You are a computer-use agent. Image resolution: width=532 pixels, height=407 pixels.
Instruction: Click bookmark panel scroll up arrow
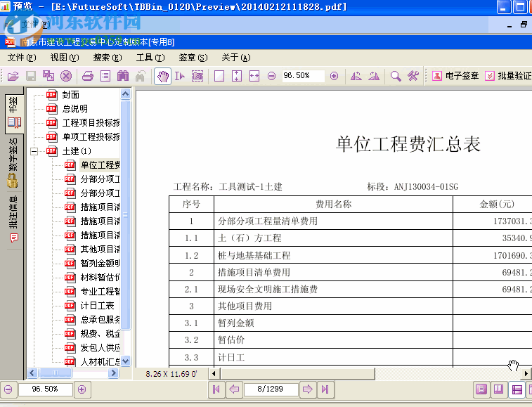point(125,94)
